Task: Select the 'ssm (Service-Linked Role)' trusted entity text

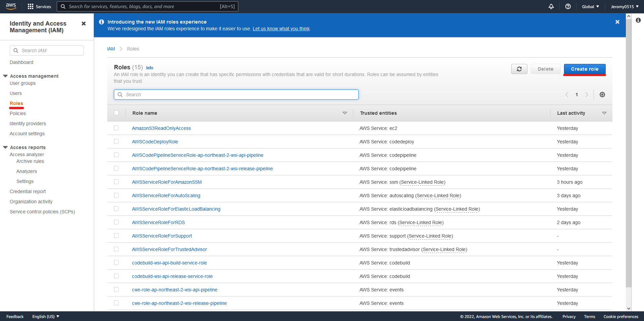Action: tap(417, 182)
